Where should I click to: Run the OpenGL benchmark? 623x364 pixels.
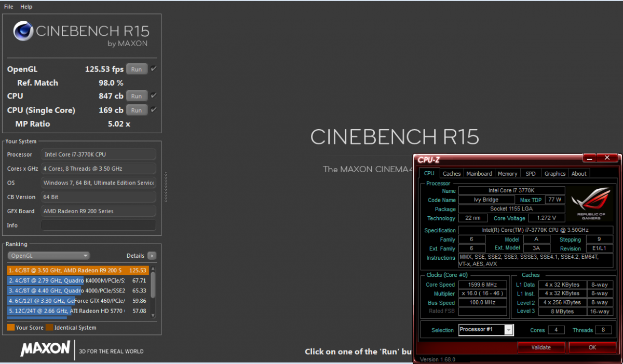(x=137, y=69)
